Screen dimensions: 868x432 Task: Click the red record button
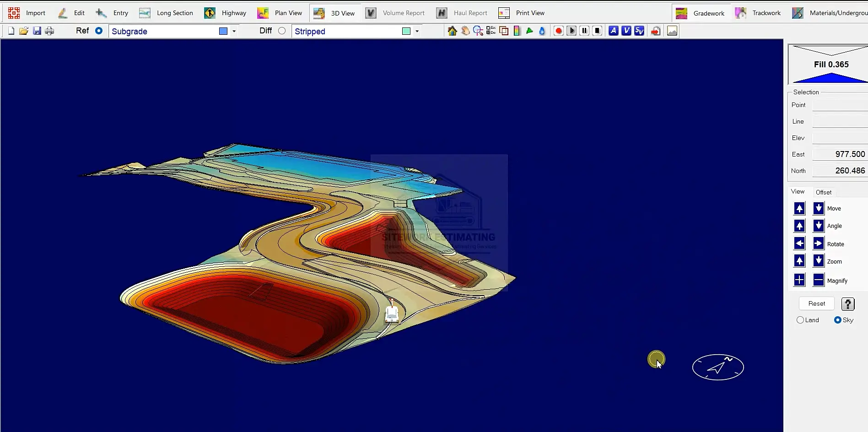point(558,31)
